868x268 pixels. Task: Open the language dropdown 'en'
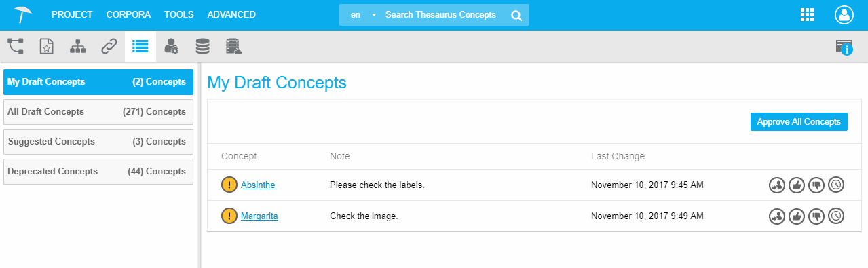click(361, 15)
